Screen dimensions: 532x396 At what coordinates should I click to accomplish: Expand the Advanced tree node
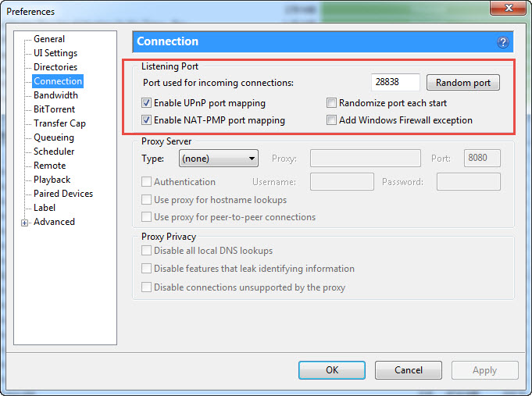(x=24, y=223)
